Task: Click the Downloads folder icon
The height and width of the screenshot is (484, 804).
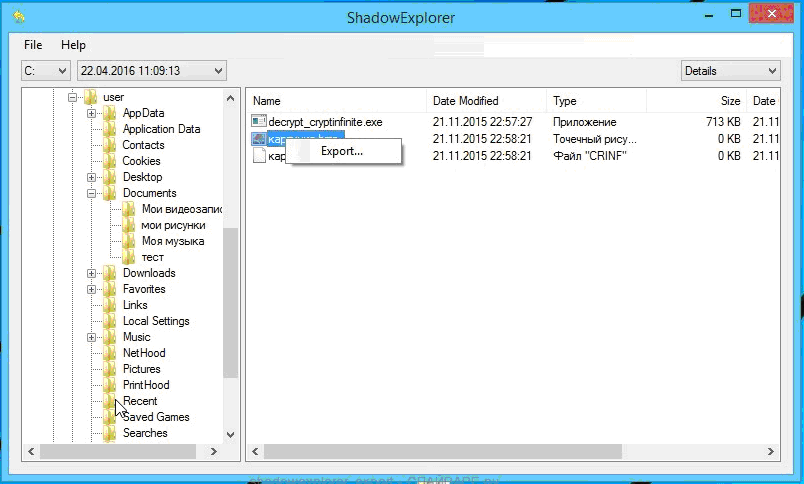Action: pos(109,273)
